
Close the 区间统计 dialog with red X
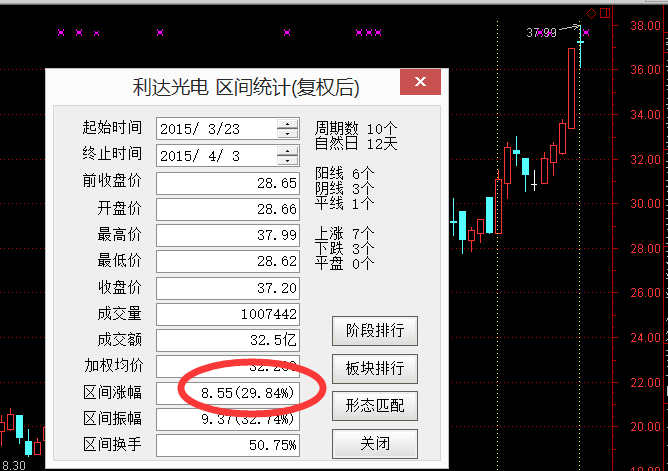point(420,84)
